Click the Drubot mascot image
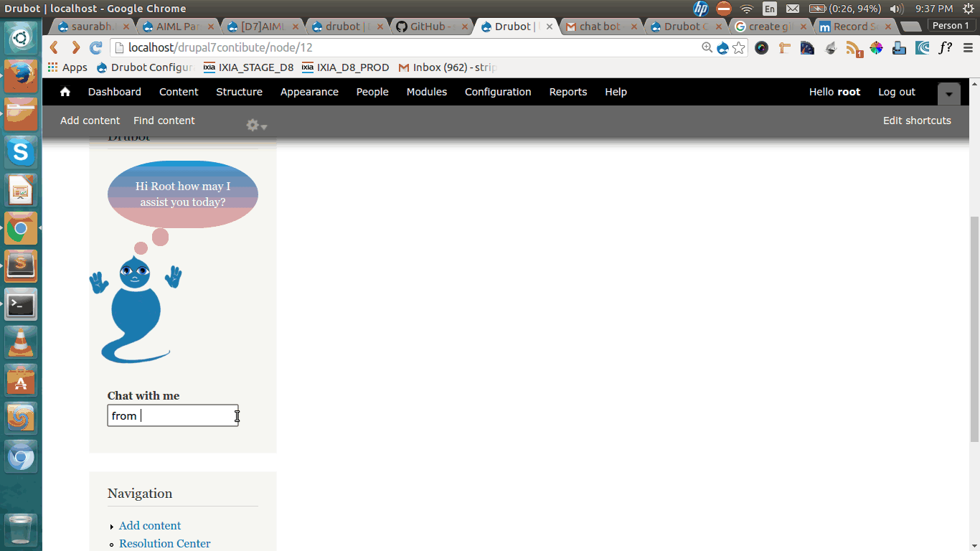This screenshot has height=551, width=980. pyautogui.click(x=136, y=309)
